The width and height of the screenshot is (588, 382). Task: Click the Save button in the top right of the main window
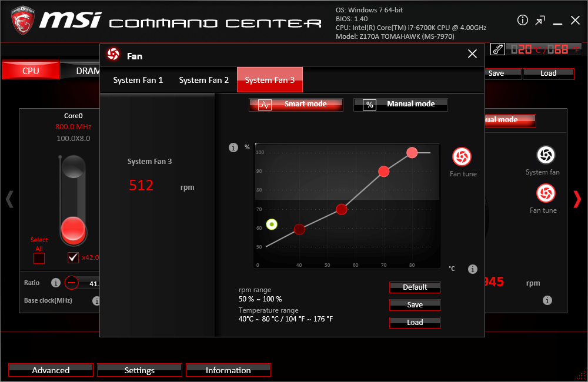coord(503,73)
